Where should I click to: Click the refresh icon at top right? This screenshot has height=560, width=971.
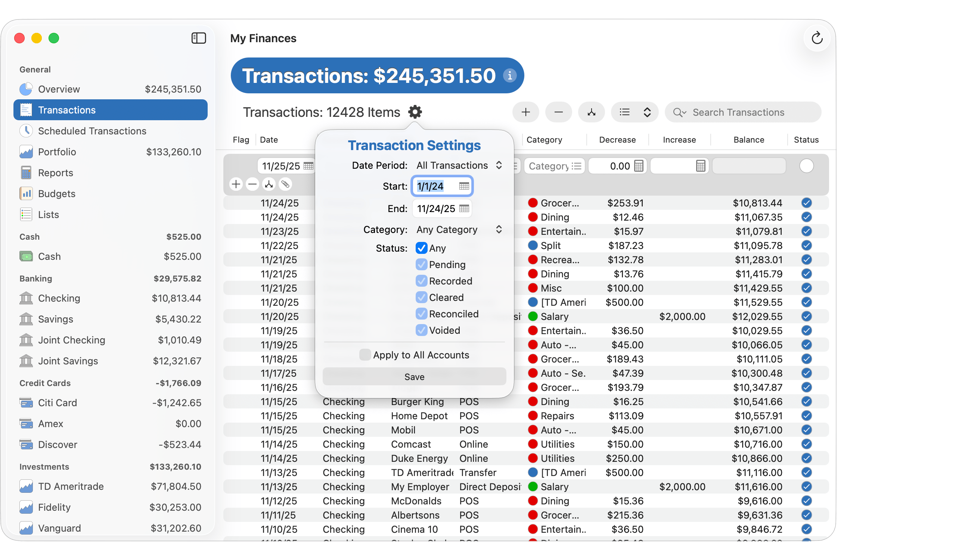click(817, 38)
